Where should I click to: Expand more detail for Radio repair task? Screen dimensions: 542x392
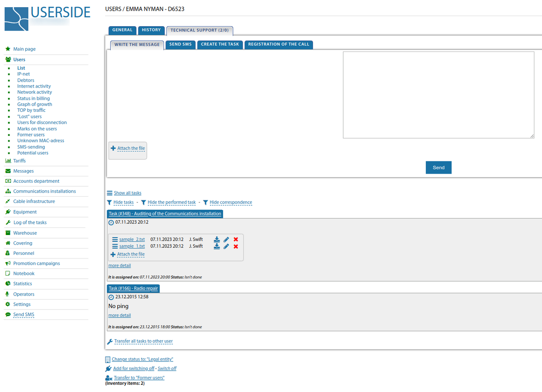[119, 315]
